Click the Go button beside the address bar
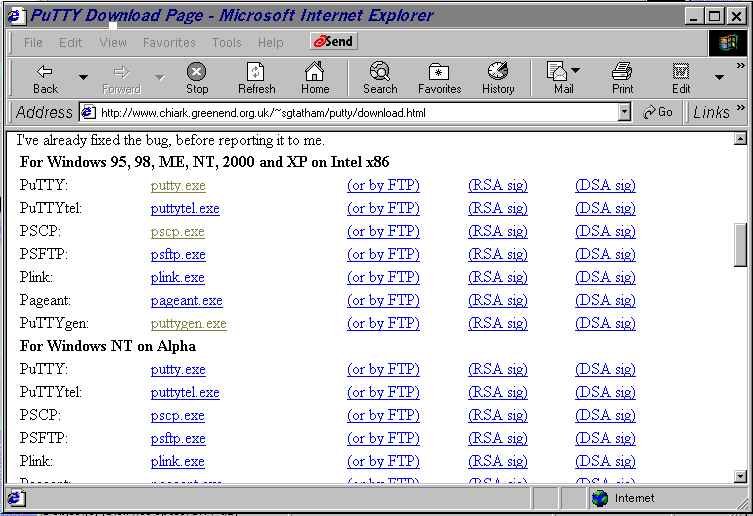Image resolution: width=753 pixels, height=516 pixels. coord(658,112)
